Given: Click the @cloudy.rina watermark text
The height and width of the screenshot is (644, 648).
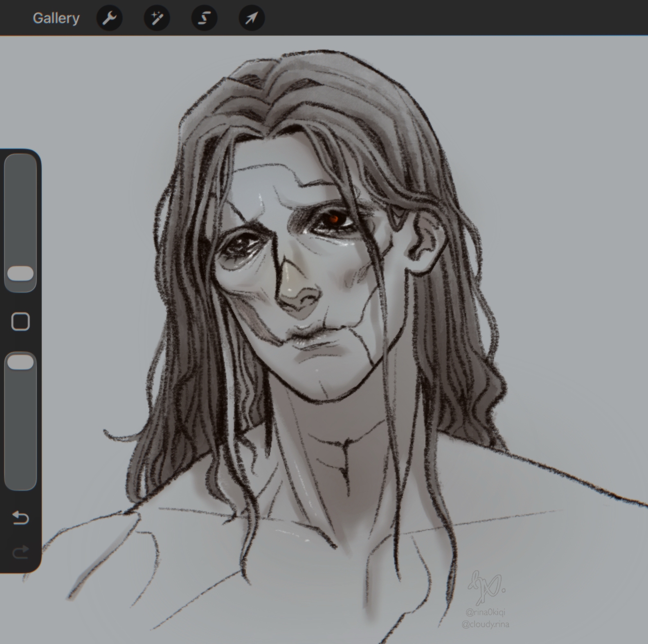Looking at the screenshot, I should coord(485,624).
